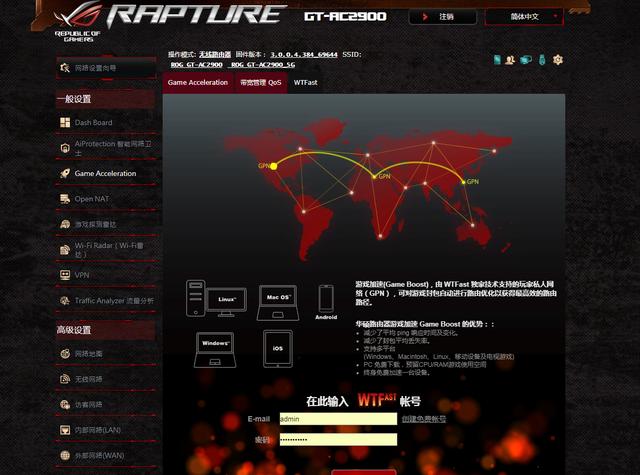Open Traffic Analyzer 流量分析 menu entry
The width and height of the screenshot is (640, 475).
click(x=106, y=301)
